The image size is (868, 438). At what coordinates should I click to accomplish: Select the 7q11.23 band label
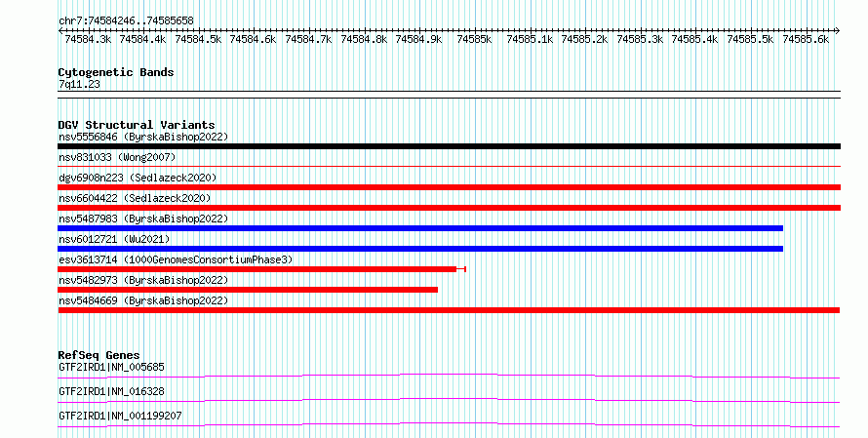(x=79, y=84)
